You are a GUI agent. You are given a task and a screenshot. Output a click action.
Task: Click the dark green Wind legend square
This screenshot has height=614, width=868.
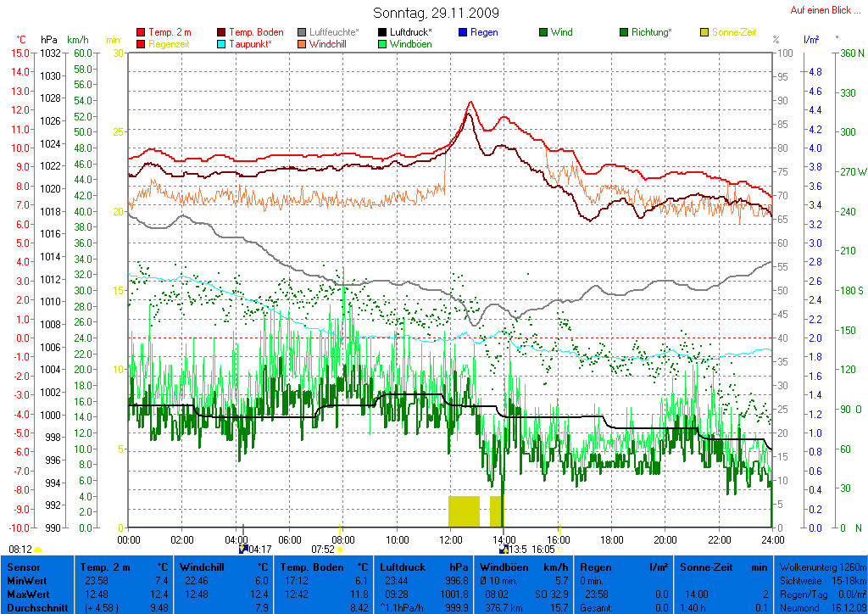point(543,32)
